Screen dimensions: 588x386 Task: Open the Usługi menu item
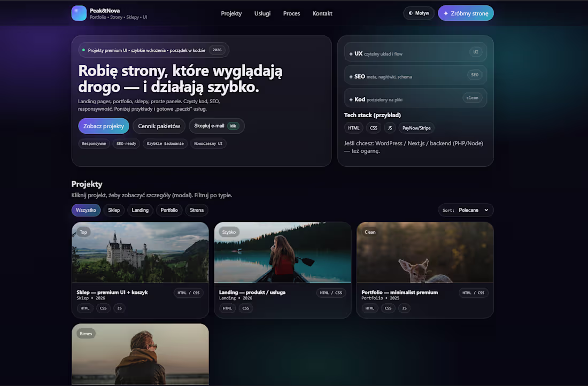coord(262,13)
